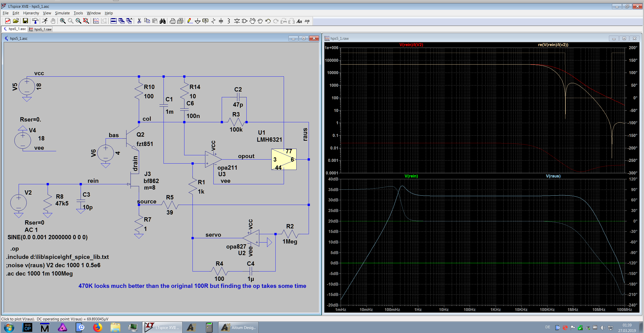Image resolution: width=644 pixels, height=333 pixels.
Task: Click the taskbar clock showing 01:39
Action: click(627, 327)
